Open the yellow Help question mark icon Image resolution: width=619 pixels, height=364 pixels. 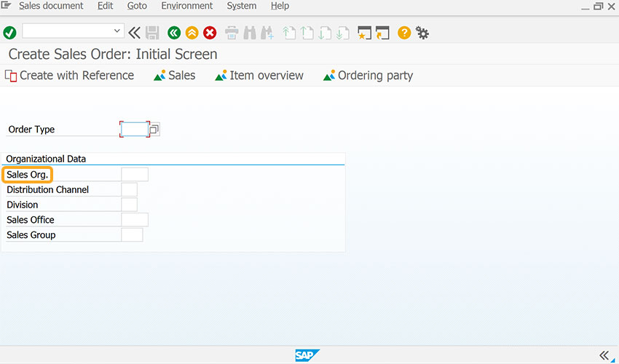click(404, 33)
